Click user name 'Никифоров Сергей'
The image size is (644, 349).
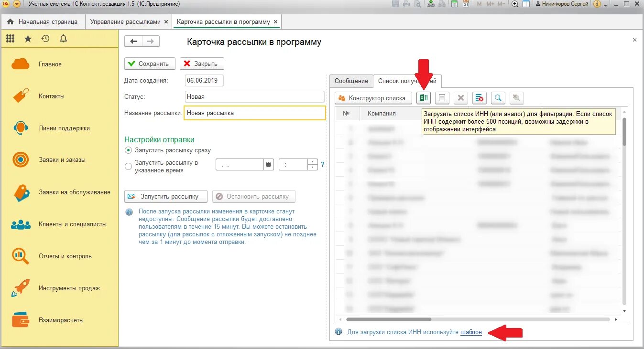(566, 4)
